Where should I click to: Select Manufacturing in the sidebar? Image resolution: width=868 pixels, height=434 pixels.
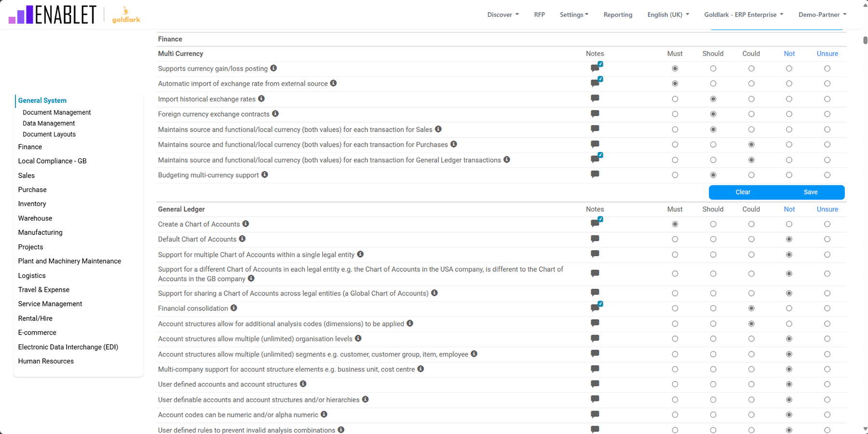coord(40,232)
